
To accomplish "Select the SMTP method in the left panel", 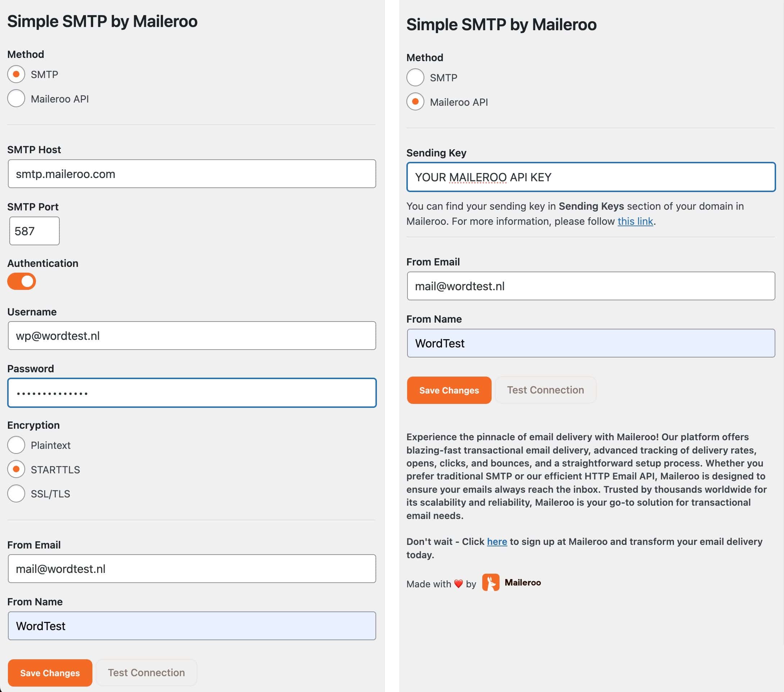I will (x=16, y=74).
